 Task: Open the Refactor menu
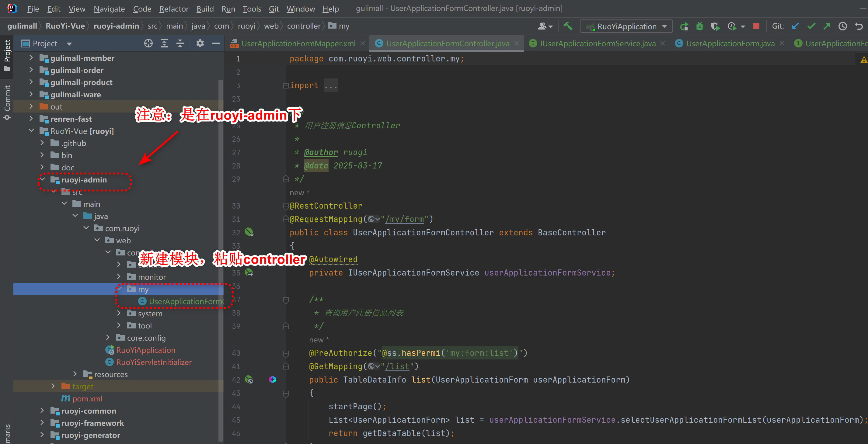(173, 9)
